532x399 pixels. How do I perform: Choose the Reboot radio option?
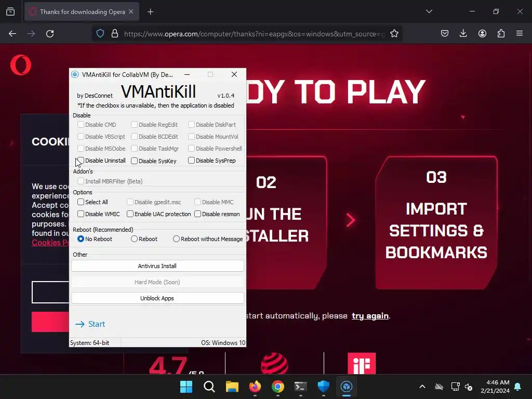click(135, 239)
